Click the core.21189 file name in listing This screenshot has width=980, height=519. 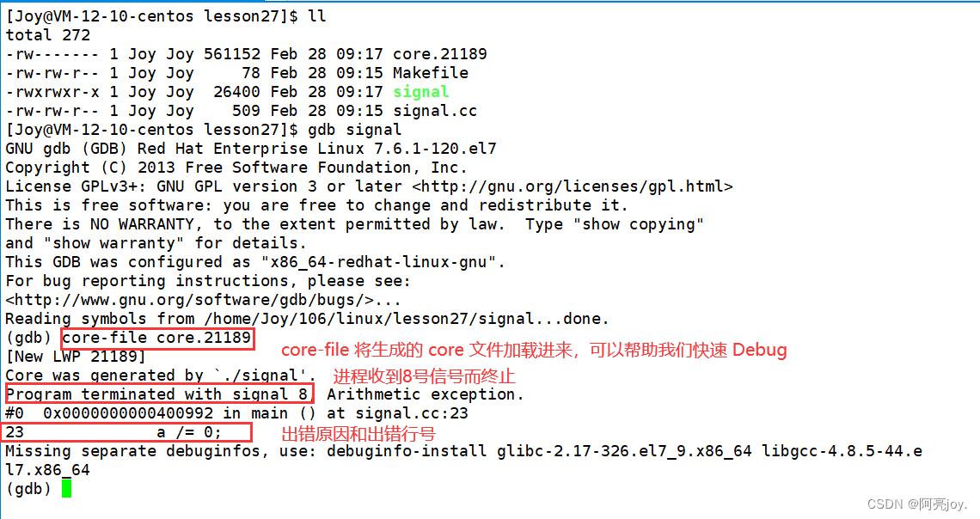pyautogui.click(x=440, y=53)
